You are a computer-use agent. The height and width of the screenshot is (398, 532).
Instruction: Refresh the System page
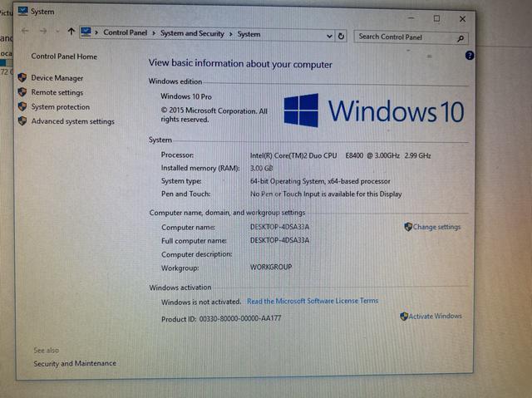(x=341, y=36)
